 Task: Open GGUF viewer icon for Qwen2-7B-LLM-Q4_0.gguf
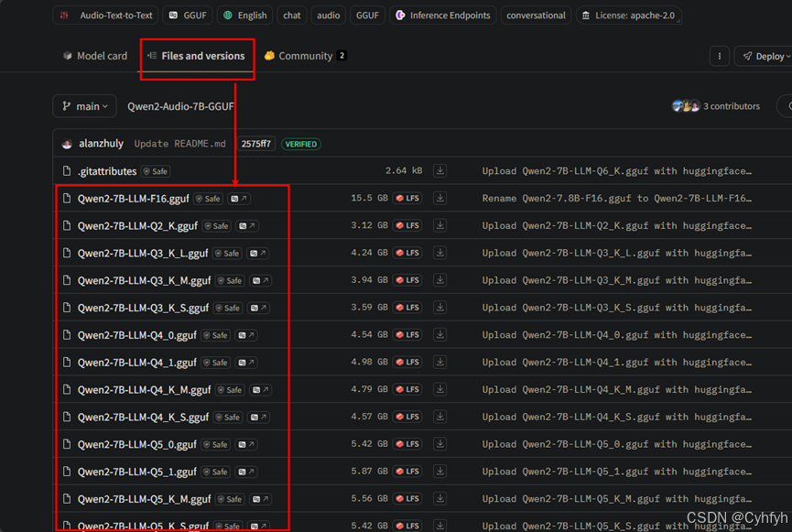point(246,335)
